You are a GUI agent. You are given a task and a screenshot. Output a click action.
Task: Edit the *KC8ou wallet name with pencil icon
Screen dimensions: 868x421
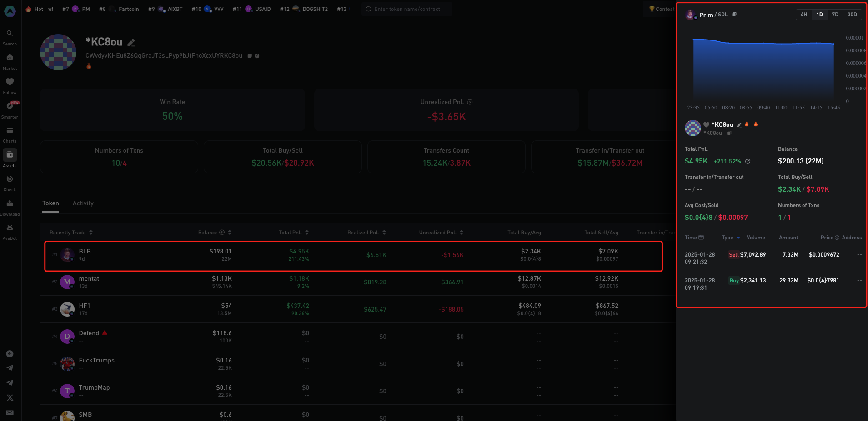[131, 43]
